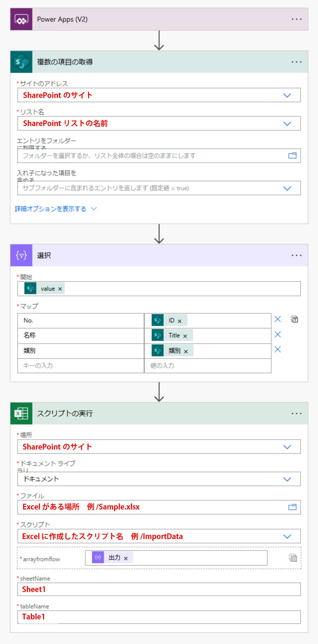Delete the No. map row
The image size is (318, 644).
click(278, 319)
